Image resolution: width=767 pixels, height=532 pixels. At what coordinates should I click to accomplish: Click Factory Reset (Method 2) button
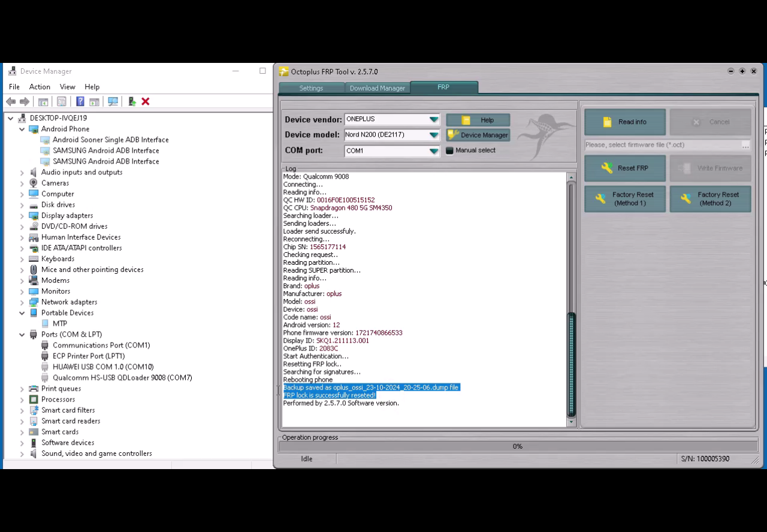click(710, 199)
